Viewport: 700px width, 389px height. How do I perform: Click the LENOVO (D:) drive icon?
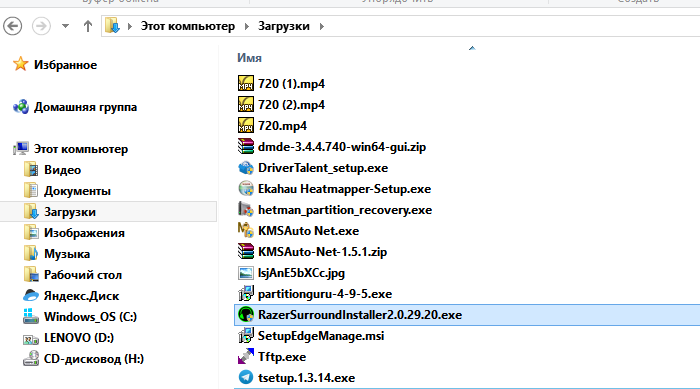click(31, 339)
